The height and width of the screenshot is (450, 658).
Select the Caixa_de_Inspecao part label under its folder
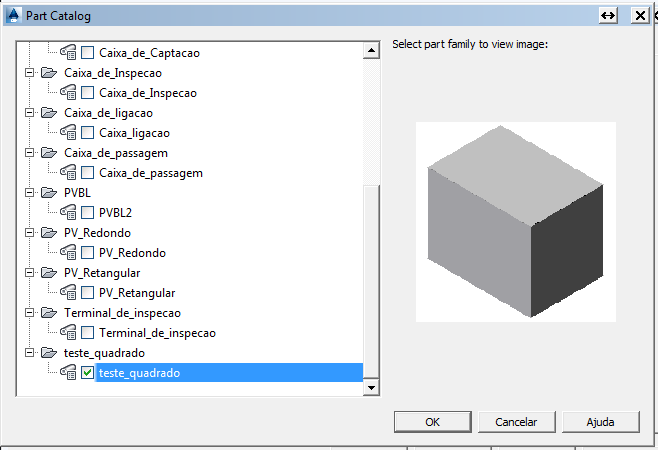(x=148, y=93)
